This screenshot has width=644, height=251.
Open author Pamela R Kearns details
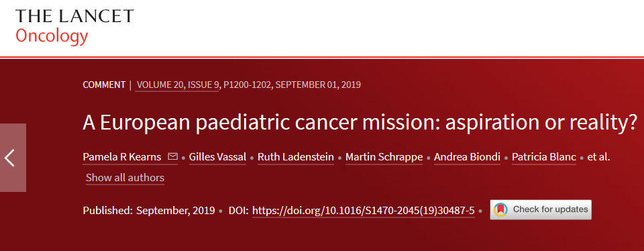pos(122,157)
